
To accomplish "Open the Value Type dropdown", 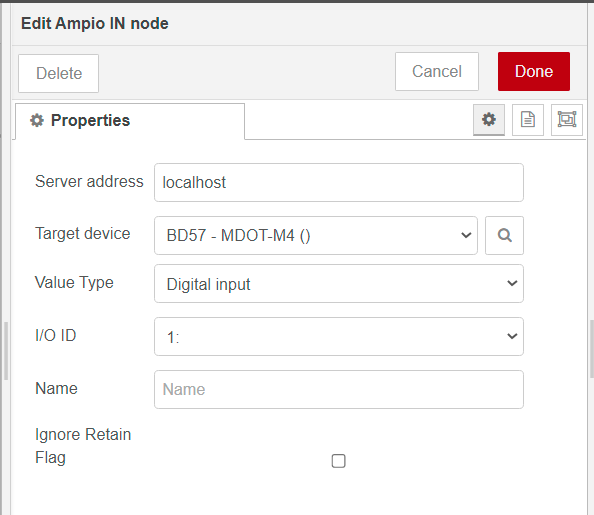I will [339, 283].
